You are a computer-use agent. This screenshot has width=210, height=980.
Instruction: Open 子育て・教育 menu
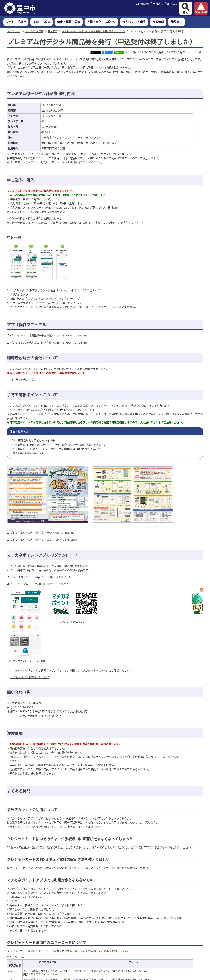point(42,22)
